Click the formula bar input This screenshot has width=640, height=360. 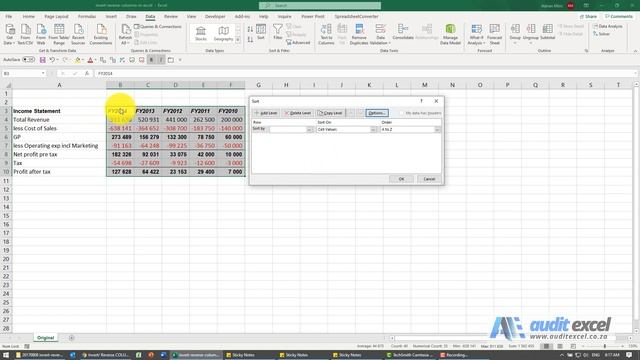[x=365, y=73]
